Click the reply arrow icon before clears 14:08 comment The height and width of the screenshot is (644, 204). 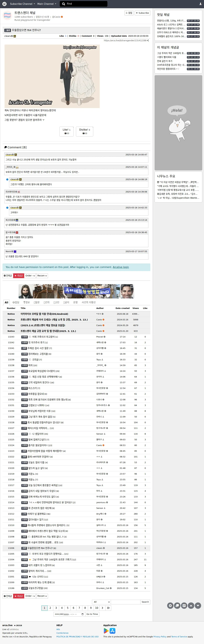[7, 179]
